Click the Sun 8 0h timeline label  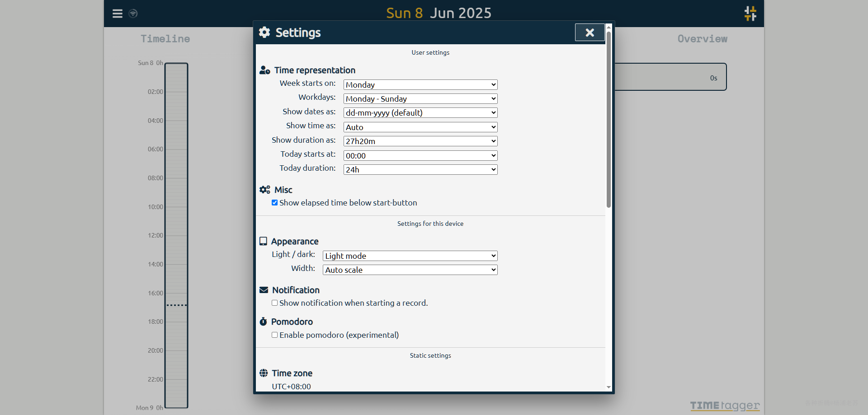151,63
